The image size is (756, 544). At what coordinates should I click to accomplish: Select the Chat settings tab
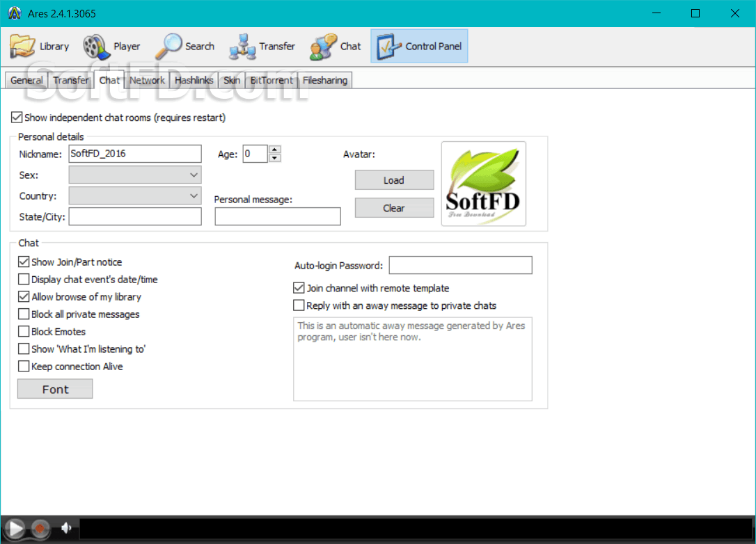coord(109,79)
